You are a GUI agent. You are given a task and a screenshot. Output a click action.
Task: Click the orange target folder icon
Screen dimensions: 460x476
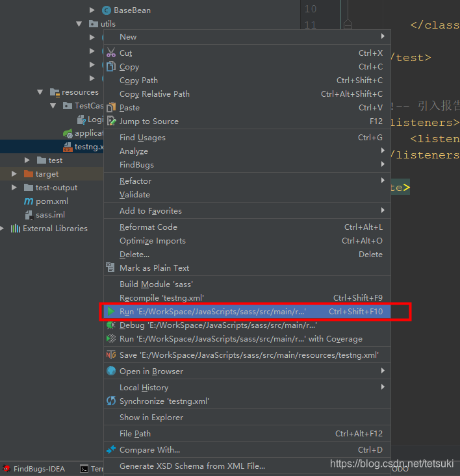[x=29, y=173]
